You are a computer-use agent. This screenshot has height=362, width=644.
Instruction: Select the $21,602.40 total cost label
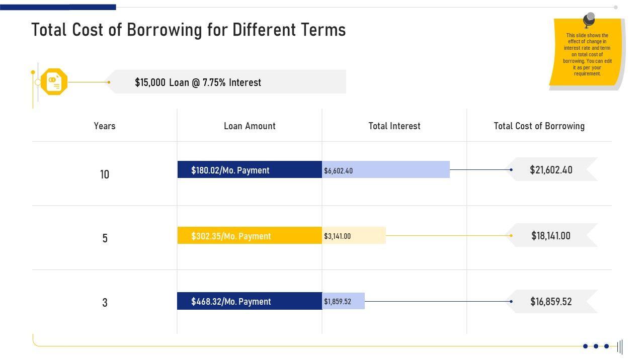point(551,170)
